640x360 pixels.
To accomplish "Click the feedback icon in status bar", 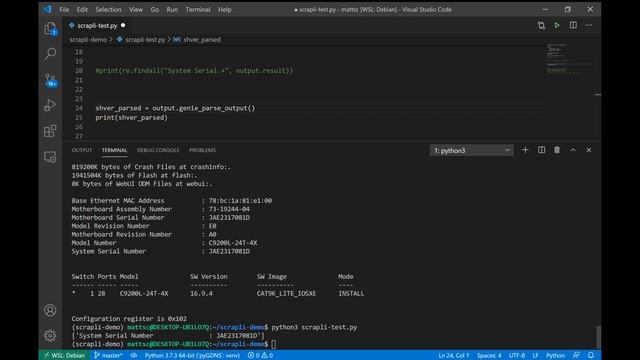I will 576,355.
